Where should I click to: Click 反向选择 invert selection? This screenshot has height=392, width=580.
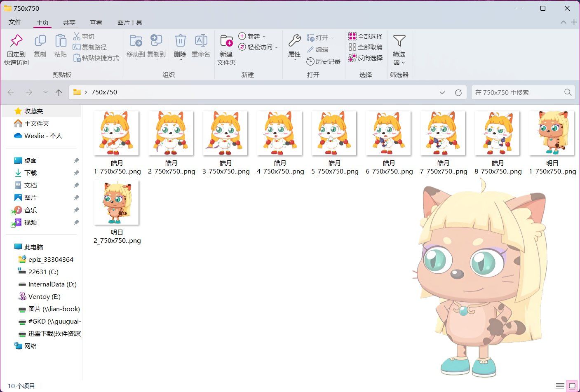coord(366,58)
